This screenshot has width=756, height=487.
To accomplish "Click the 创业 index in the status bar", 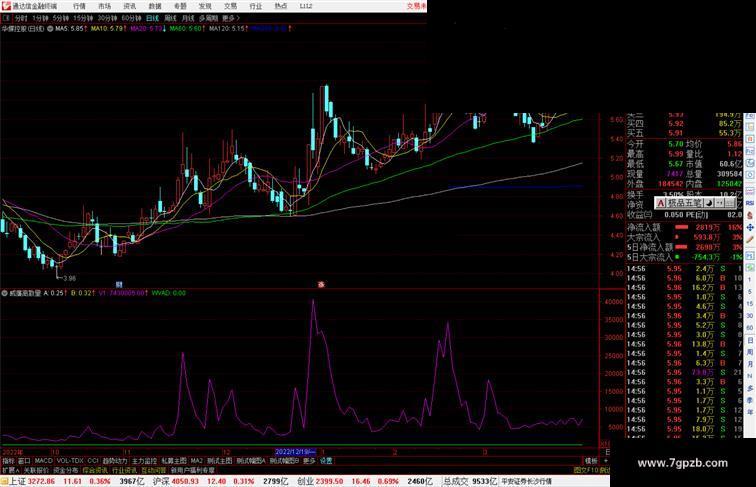I will [x=305, y=481].
